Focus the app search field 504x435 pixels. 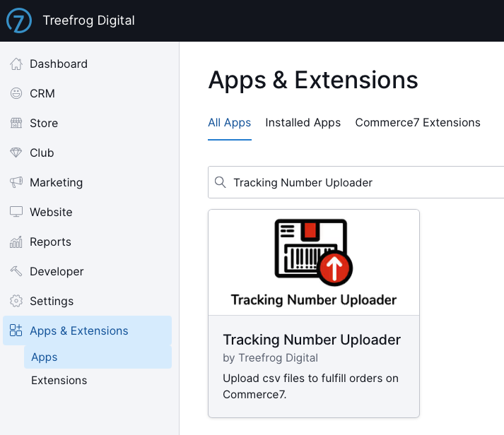356,182
